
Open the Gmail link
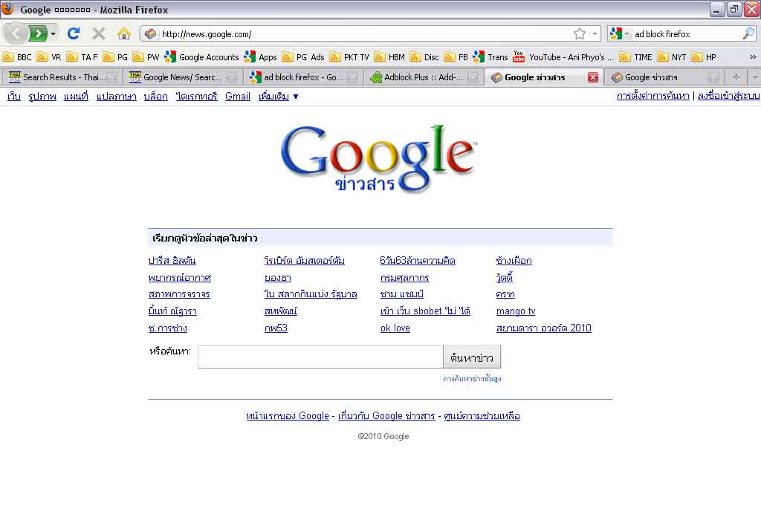[x=238, y=96]
